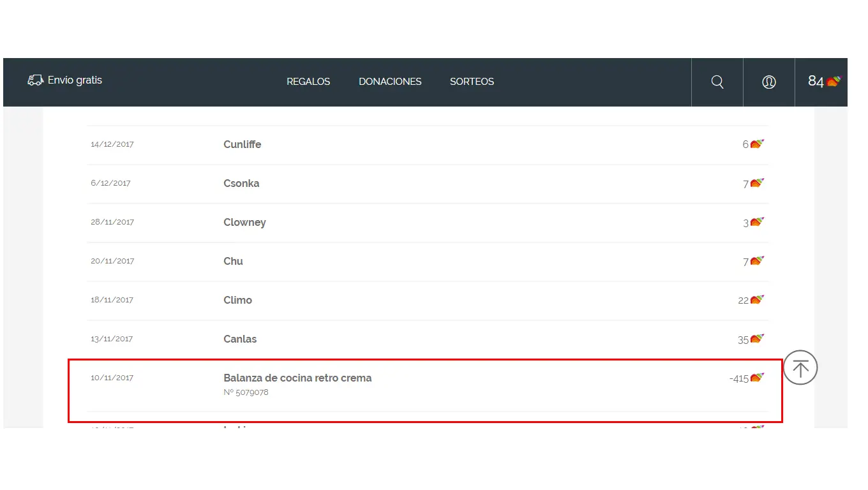
Task: Select the Canlas entry
Action: pyautogui.click(x=240, y=339)
